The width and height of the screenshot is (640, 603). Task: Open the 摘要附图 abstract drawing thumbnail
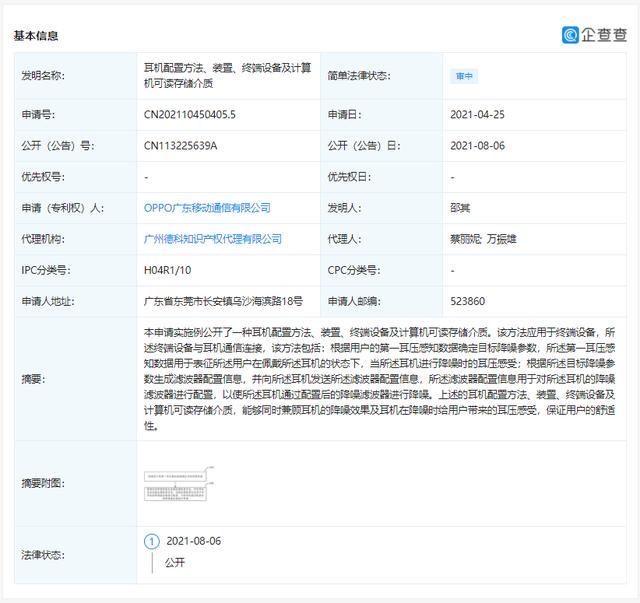click(179, 483)
